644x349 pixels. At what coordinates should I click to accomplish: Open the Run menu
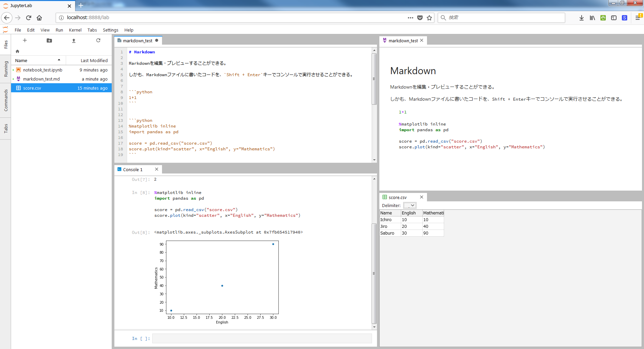point(59,30)
